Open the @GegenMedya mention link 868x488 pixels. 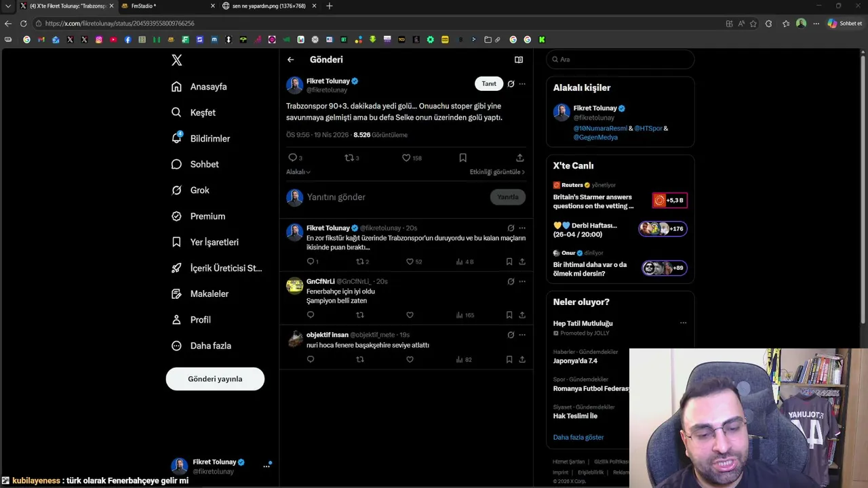coord(595,137)
